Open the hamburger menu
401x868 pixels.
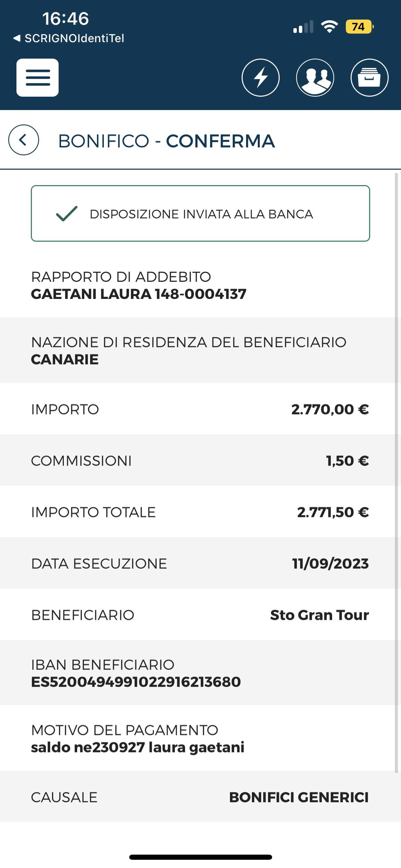click(37, 77)
